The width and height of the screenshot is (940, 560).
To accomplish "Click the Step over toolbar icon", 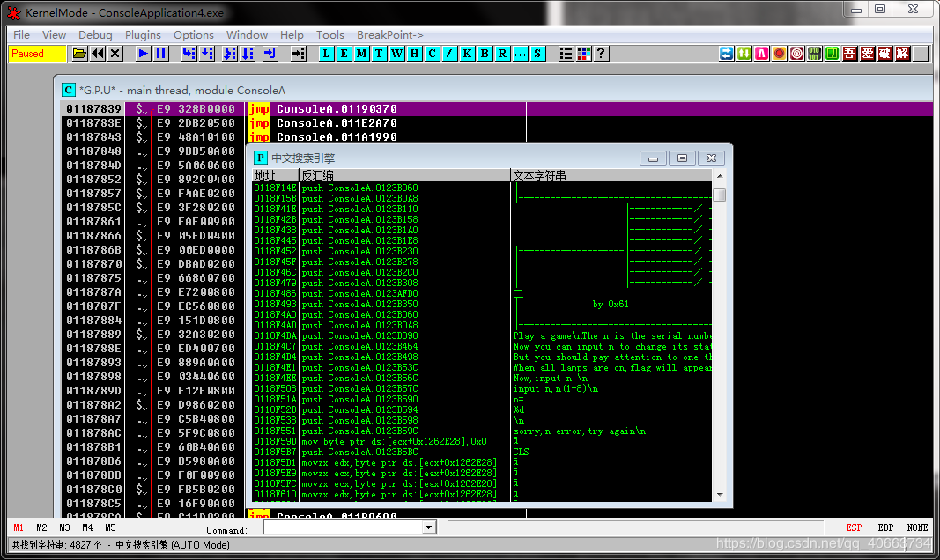I will point(207,54).
